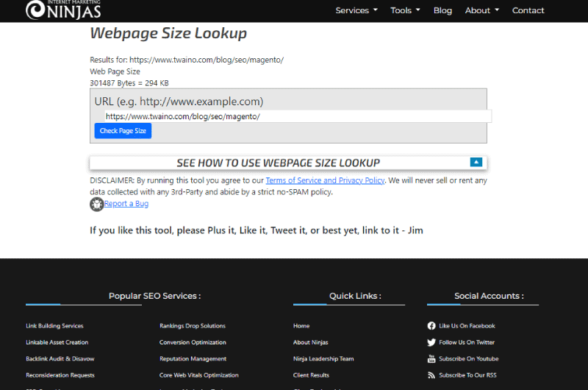
Task: Open Conversion Optimization footer link
Action: (x=193, y=342)
